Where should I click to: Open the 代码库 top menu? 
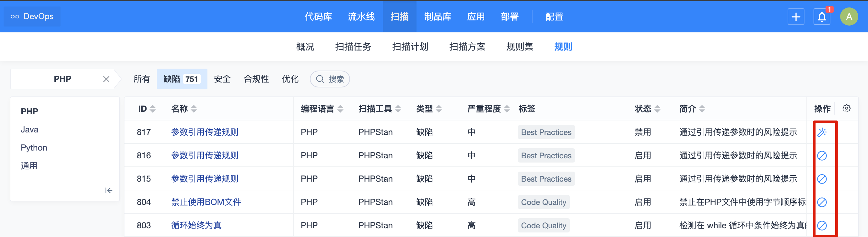point(318,17)
